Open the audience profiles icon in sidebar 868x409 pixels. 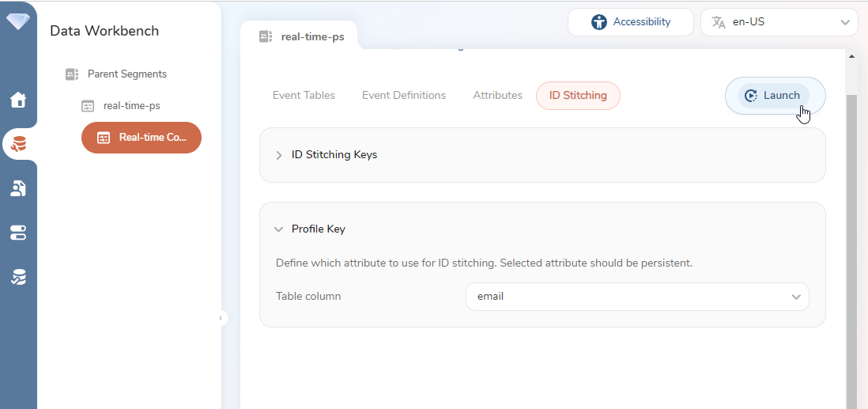18,188
